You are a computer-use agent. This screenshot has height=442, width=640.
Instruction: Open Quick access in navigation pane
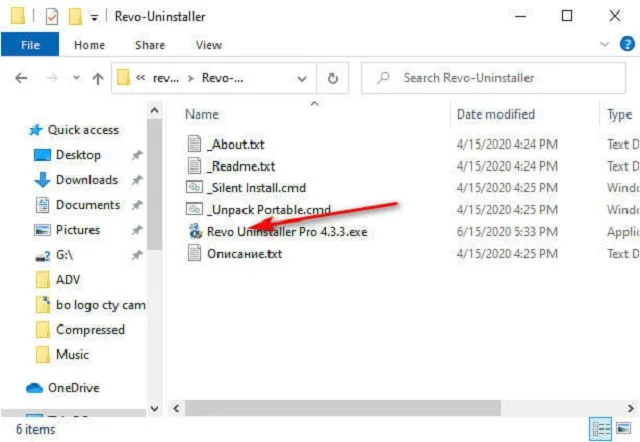(83, 130)
